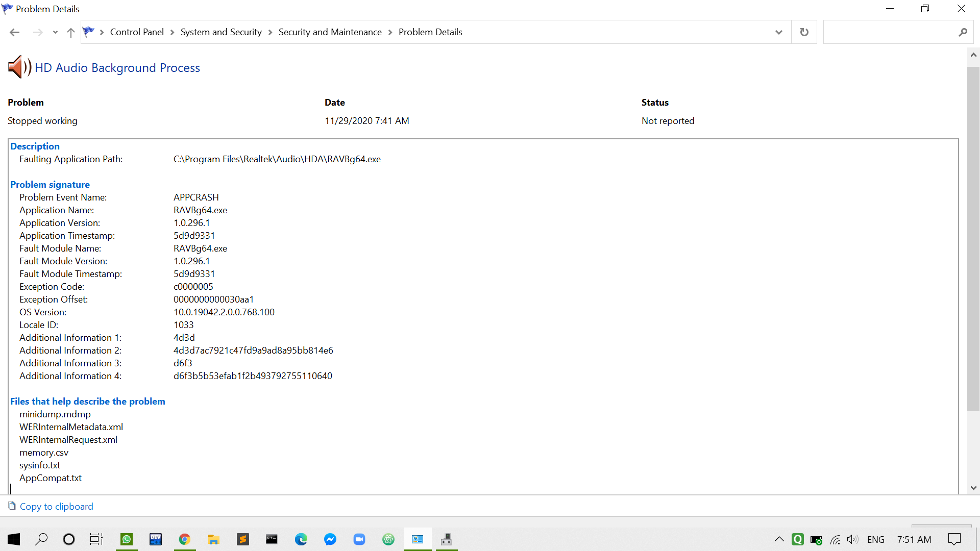The image size is (980, 551).
Task: Open the volume control in tray
Action: tap(852, 539)
